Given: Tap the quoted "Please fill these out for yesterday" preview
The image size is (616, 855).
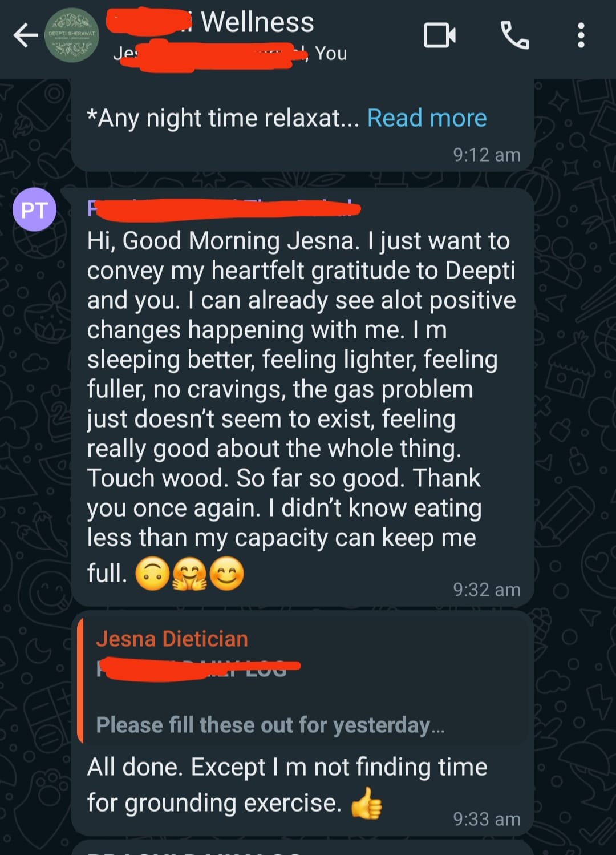Looking at the screenshot, I should click(x=270, y=725).
